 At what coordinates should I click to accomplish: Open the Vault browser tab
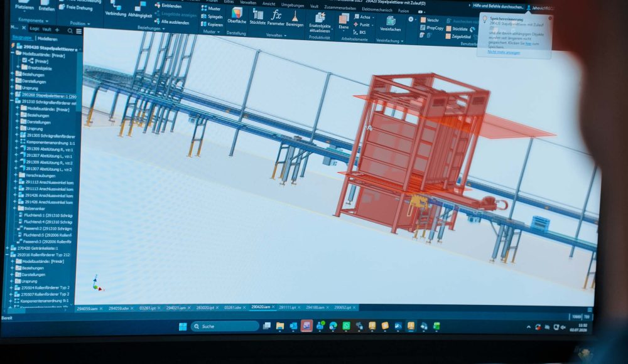[46, 29]
